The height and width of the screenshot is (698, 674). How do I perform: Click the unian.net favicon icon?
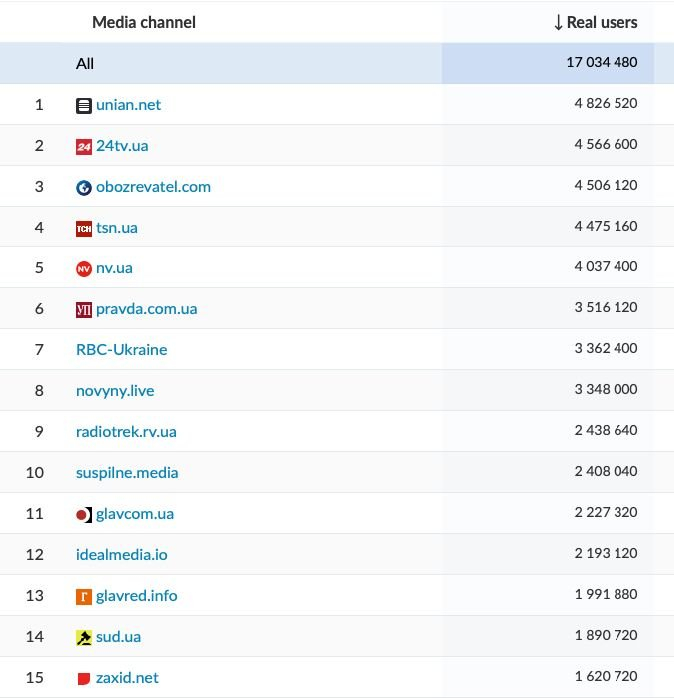(x=84, y=106)
